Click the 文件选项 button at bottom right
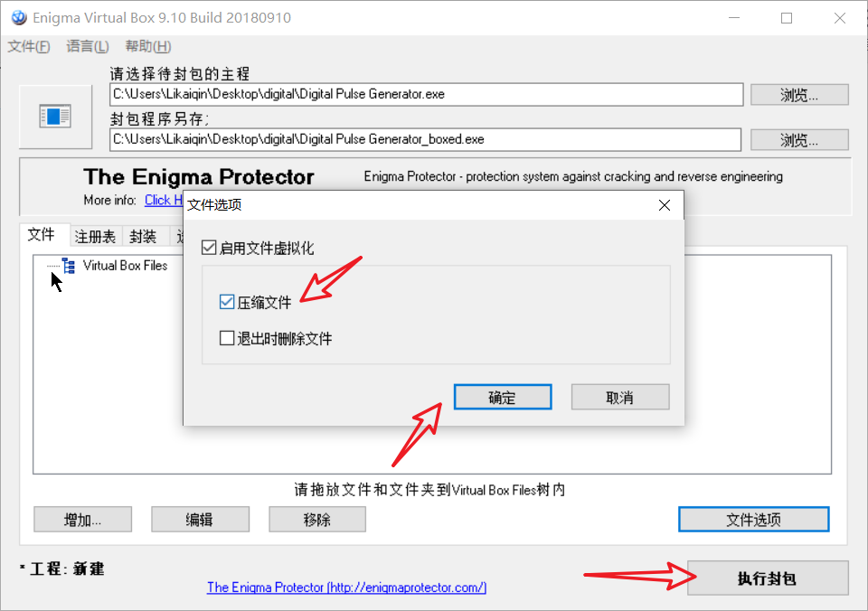The image size is (868, 611). (x=753, y=519)
